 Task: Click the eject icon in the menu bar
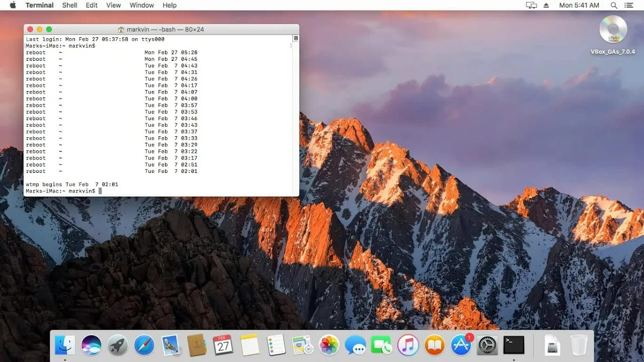point(546,5)
